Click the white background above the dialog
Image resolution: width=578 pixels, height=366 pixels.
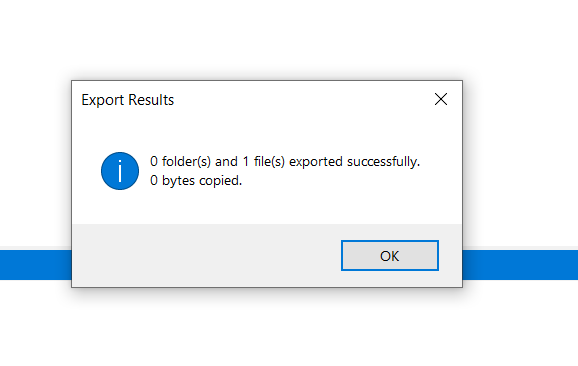click(x=289, y=39)
